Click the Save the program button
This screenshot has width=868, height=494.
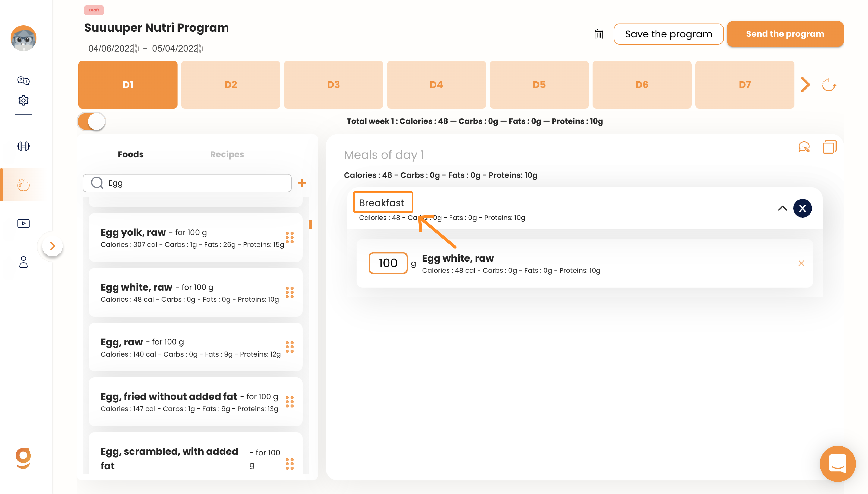[668, 34]
